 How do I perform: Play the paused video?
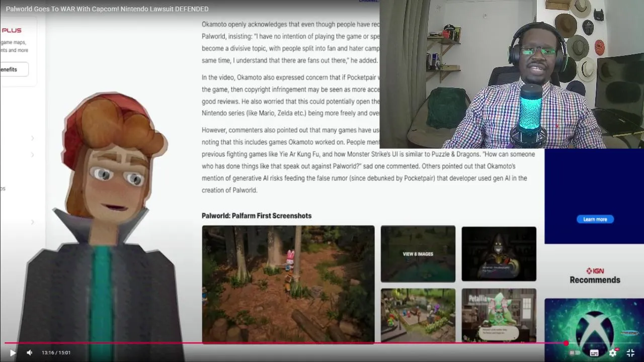click(x=13, y=353)
